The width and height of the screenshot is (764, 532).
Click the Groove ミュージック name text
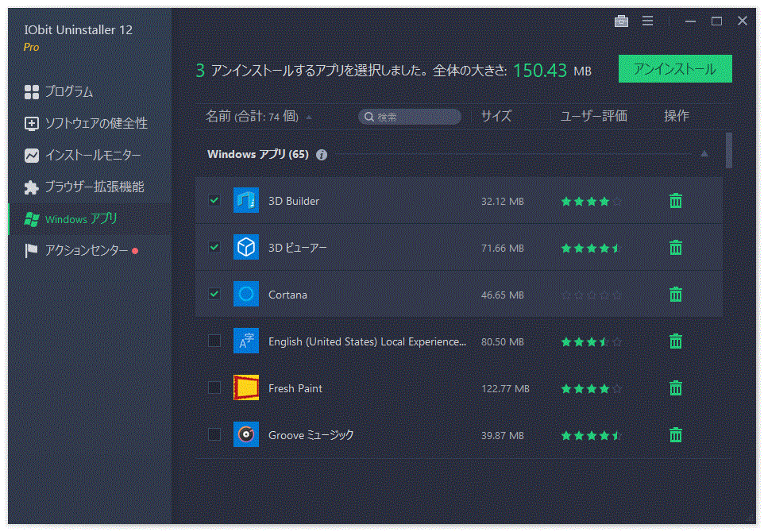pyautogui.click(x=311, y=435)
